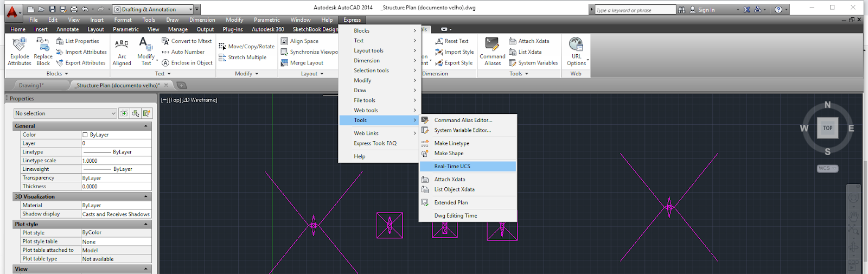Click the Merge Layout tool

(x=302, y=63)
